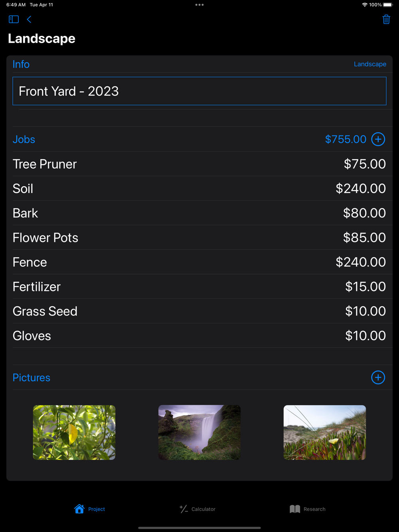The height and width of the screenshot is (532, 399).
Task: Select the Gloves job row
Action: click(199, 335)
